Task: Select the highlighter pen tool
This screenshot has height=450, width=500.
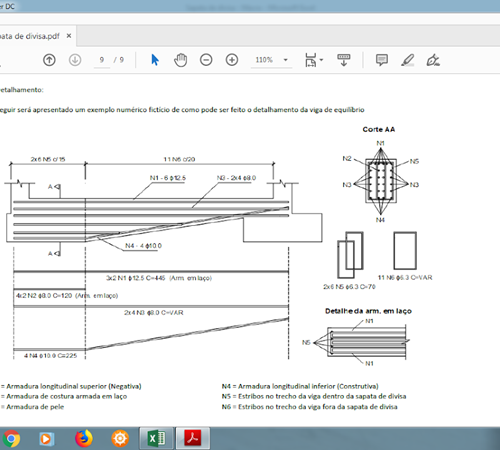Action: click(x=407, y=60)
